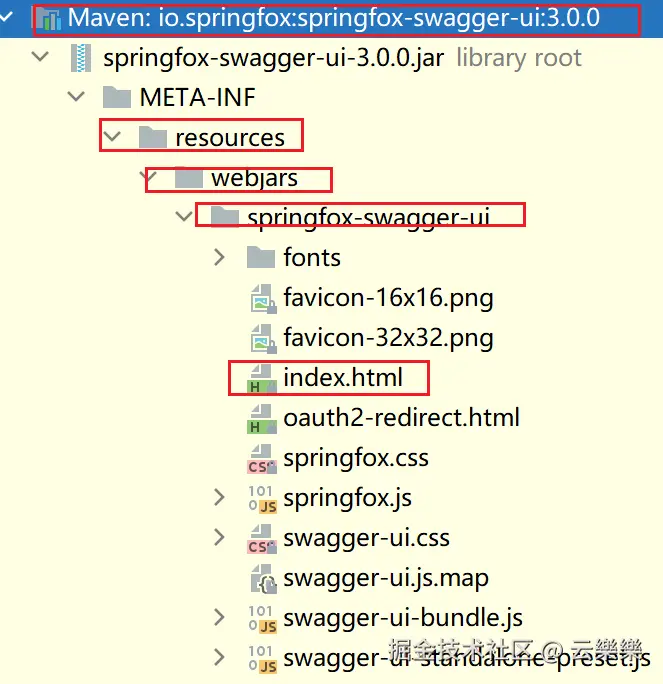
Task: Click the springfox-swagger-ui folder icon
Action: pyautogui.click(x=225, y=217)
